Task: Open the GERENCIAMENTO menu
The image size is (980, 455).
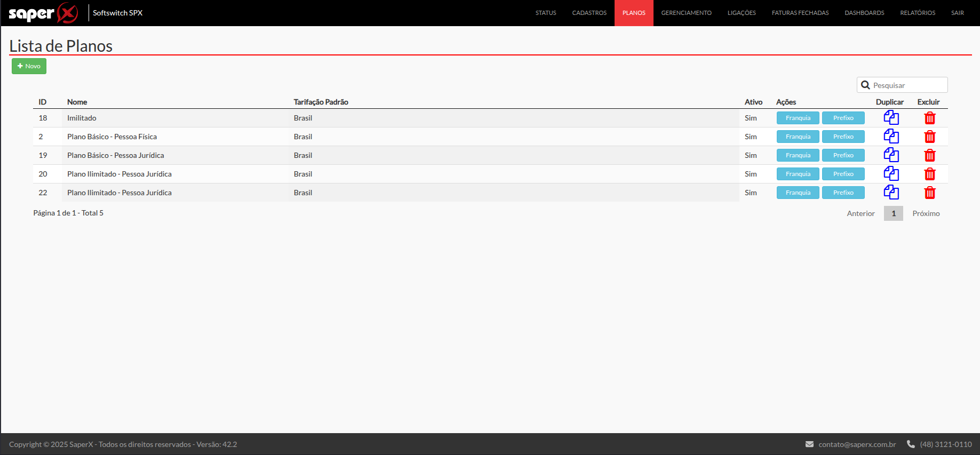Action: (686, 13)
